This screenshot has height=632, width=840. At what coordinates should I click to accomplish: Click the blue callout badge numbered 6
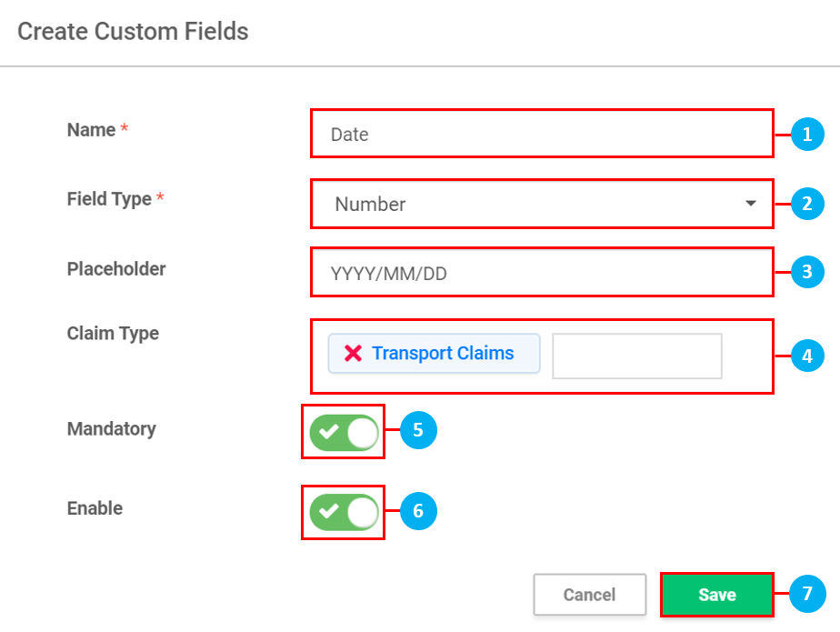(418, 511)
